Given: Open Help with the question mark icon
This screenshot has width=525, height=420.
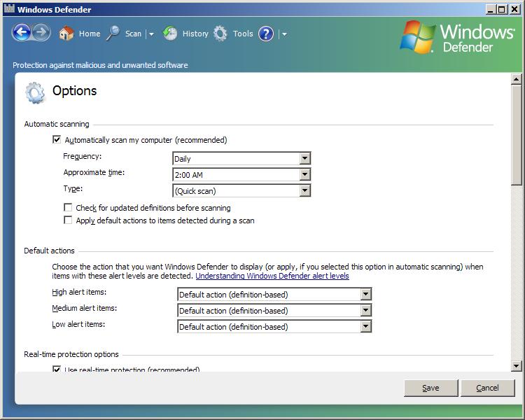Looking at the screenshot, I should [266, 34].
